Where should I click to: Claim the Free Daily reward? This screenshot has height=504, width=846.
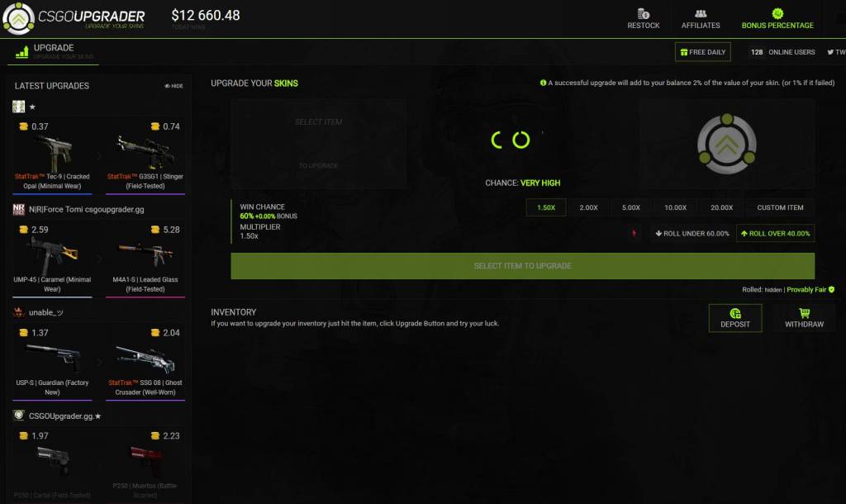(x=702, y=52)
